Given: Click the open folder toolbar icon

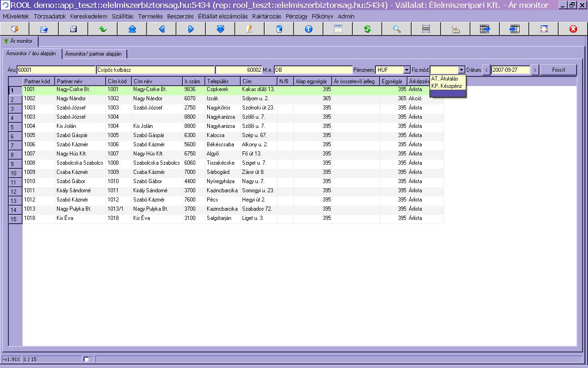Looking at the screenshot, I should [x=44, y=29].
